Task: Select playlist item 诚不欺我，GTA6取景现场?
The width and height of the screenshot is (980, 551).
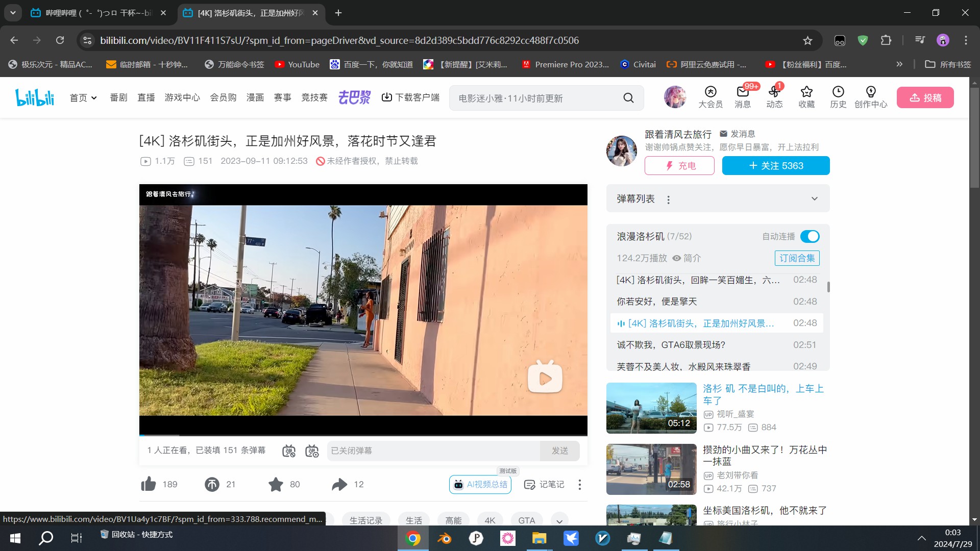Action: coord(717,345)
